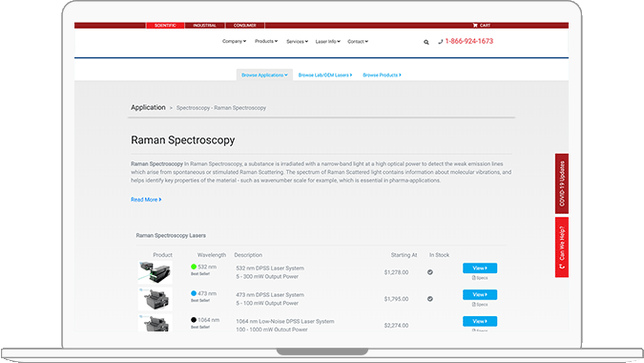Open Specs document icon for 473 nm laser
The width and height of the screenshot is (644, 363).
(x=473, y=305)
